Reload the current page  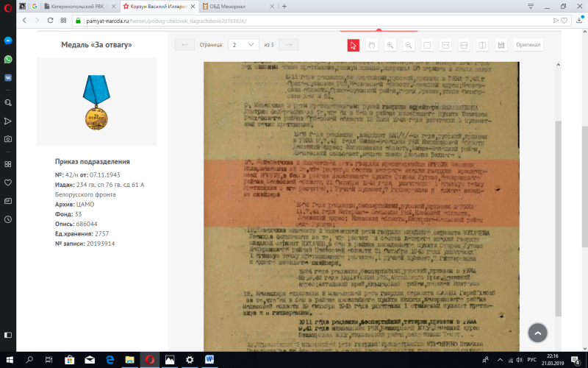[51, 21]
